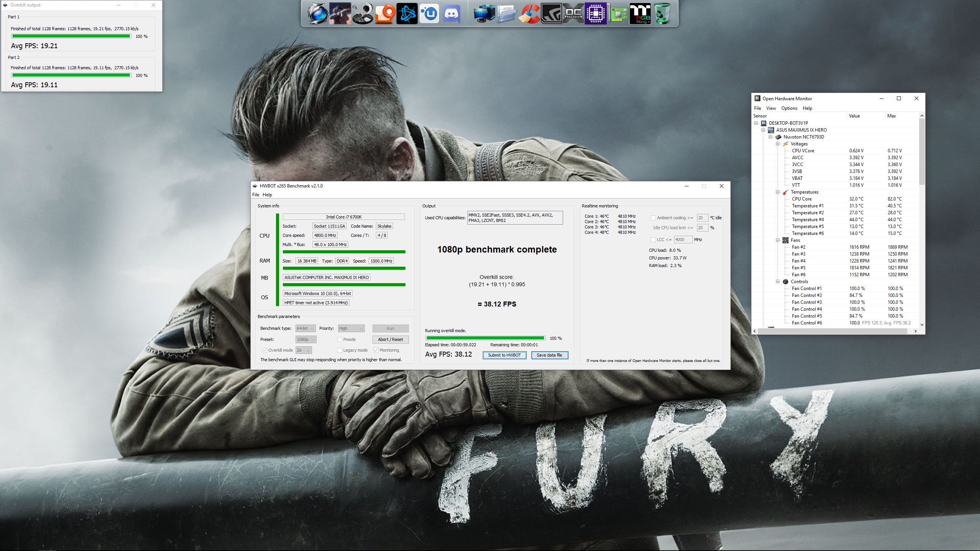Viewport: 980px width, 551px height.
Task: Launch Uplay from the dock
Action: click(x=429, y=14)
